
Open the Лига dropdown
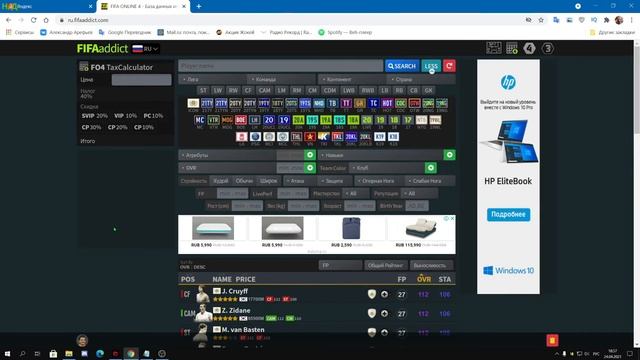click(x=212, y=79)
